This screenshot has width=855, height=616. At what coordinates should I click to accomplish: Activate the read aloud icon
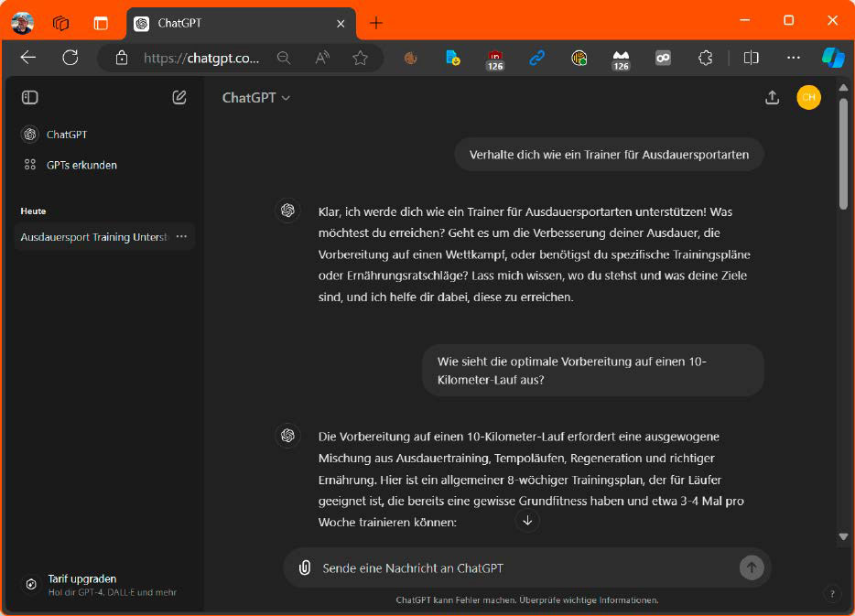click(322, 58)
